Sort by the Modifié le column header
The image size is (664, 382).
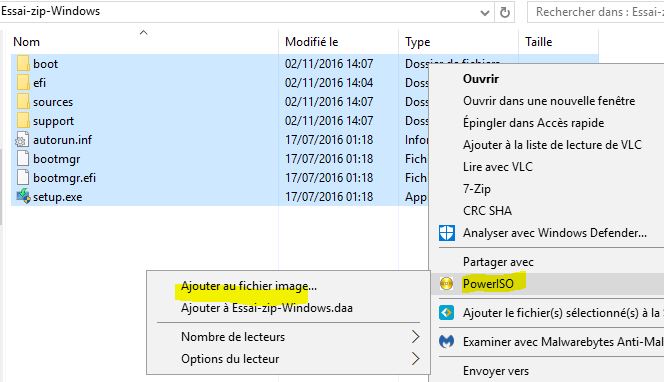[x=312, y=42]
